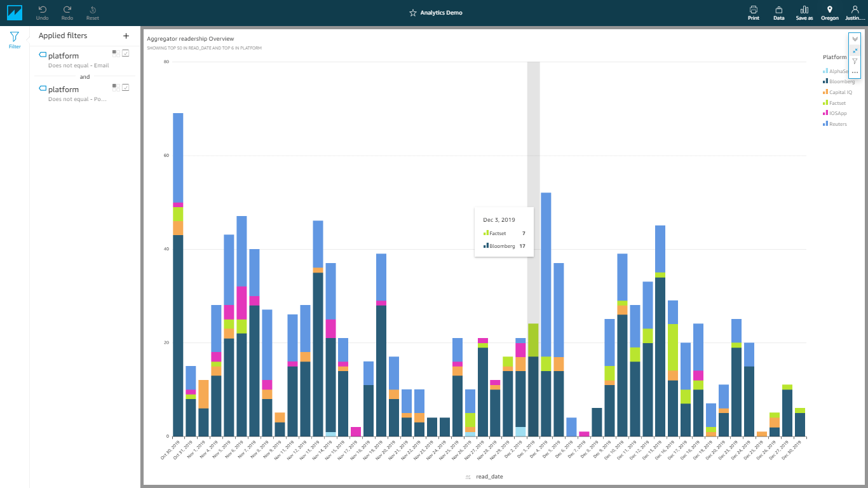Open the Oregon region selector

point(829,13)
